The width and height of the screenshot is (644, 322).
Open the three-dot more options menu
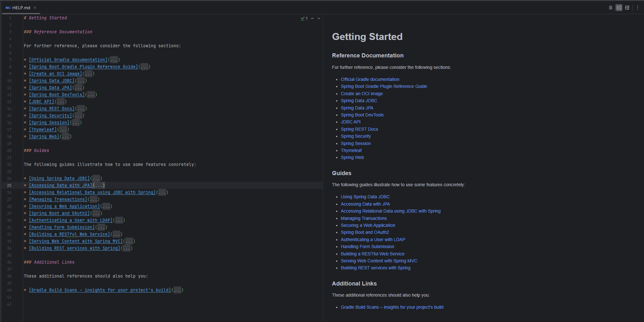point(637,8)
